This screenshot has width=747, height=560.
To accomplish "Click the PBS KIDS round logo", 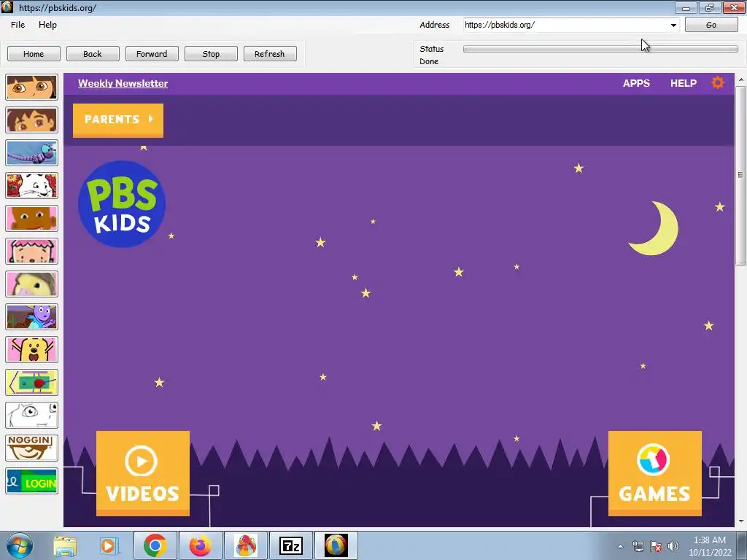I will [122, 204].
